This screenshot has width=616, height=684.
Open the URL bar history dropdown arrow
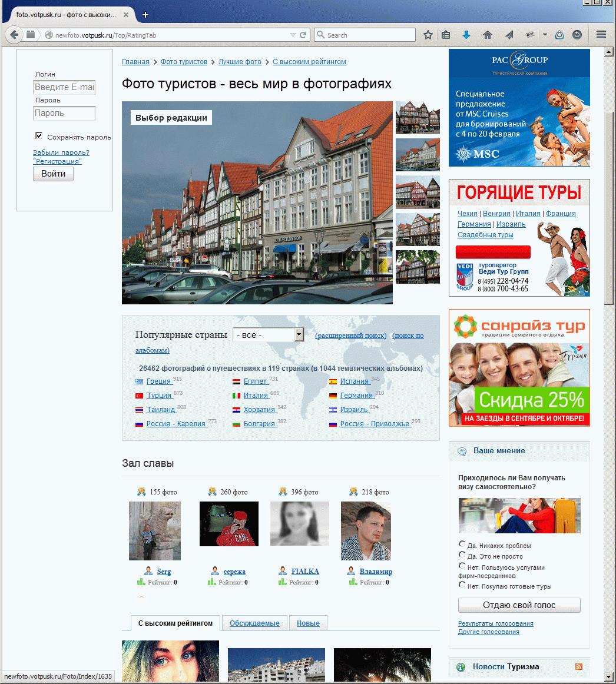[293, 35]
